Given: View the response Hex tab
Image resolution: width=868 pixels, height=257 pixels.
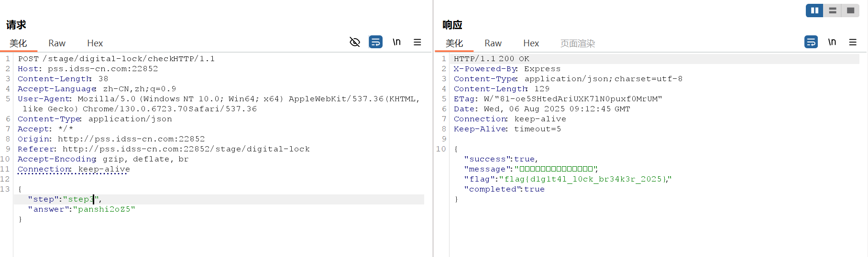Looking at the screenshot, I should click(x=531, y=43).
